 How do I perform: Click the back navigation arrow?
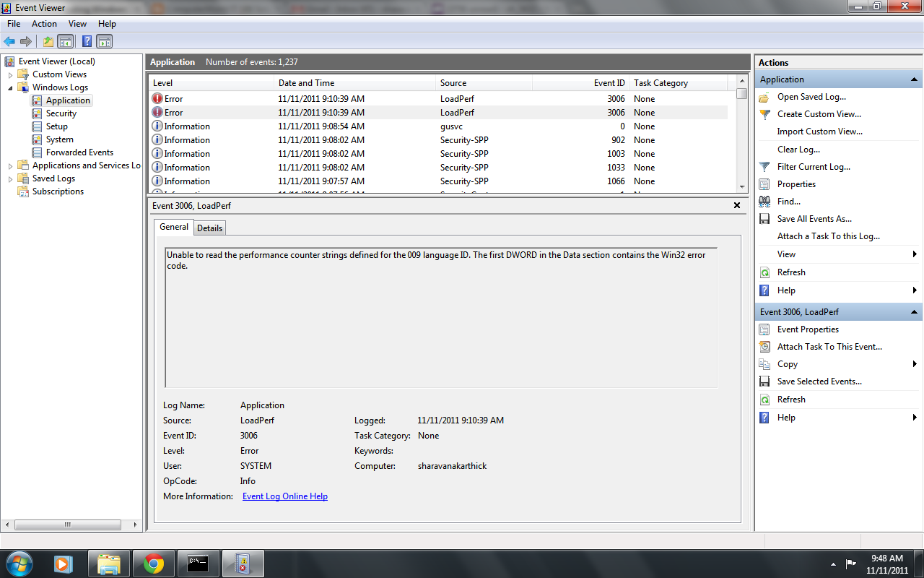(9, 41)
